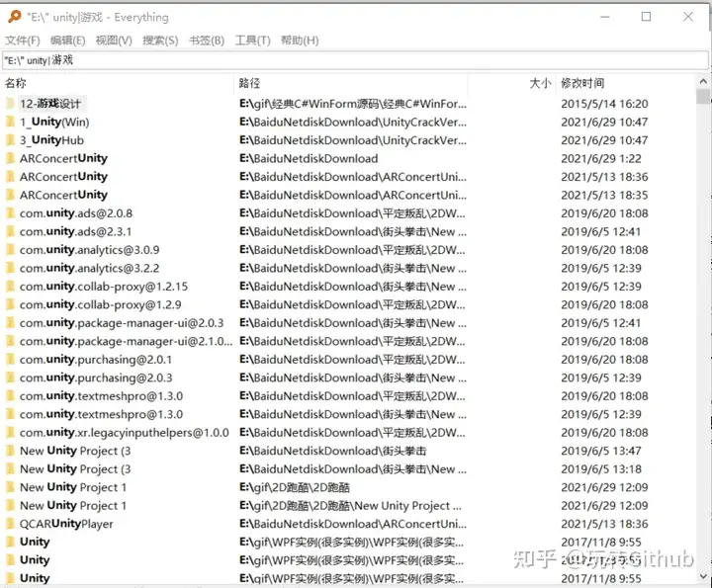Click date 2015/5/14 16:20
Screen dimensions: 712x588
click(x=604, y=104)
